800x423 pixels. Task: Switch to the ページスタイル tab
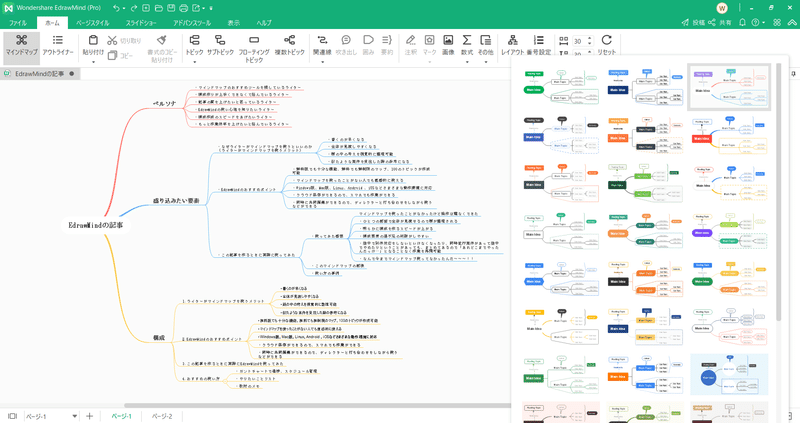(x=92, y=23)
